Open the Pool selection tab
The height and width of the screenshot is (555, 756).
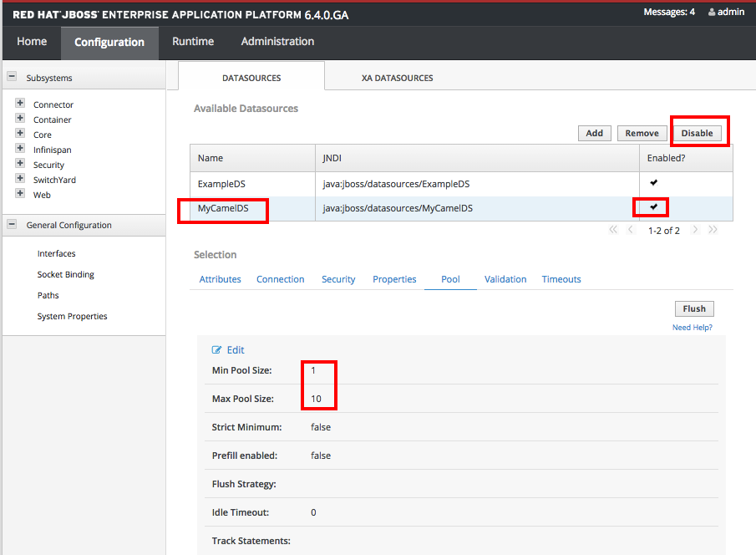[450, 279]
